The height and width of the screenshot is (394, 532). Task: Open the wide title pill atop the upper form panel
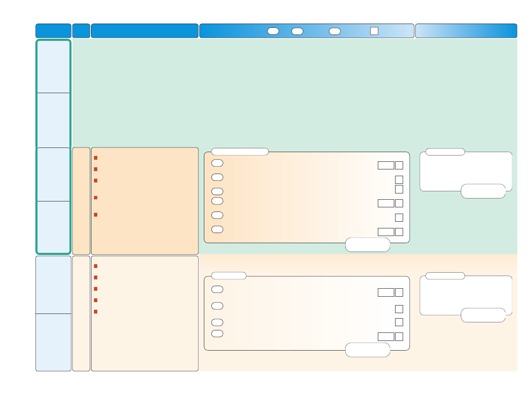point(240,152)
